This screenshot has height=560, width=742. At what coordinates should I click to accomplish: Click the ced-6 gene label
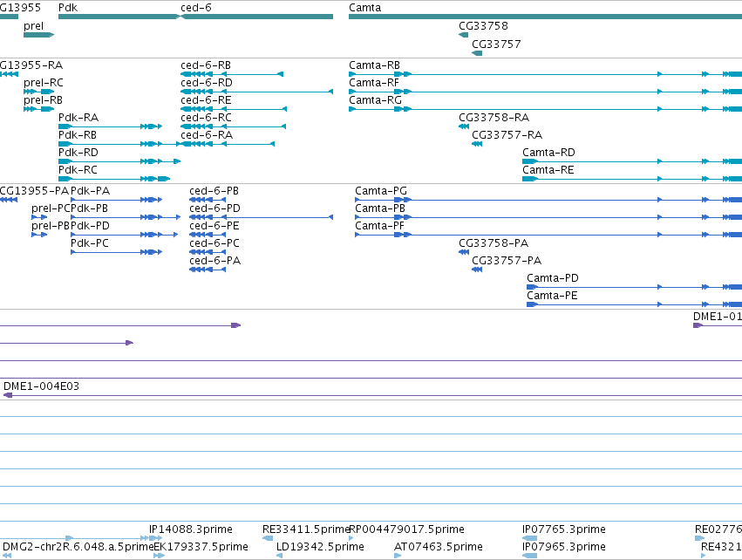click(x=196, y=8)
